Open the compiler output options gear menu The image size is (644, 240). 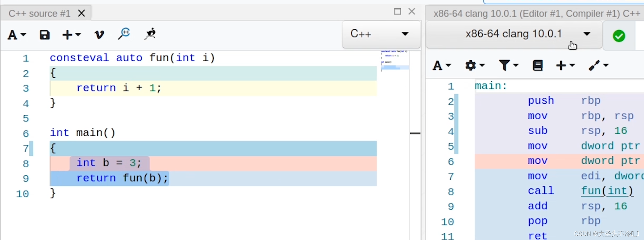475,65
